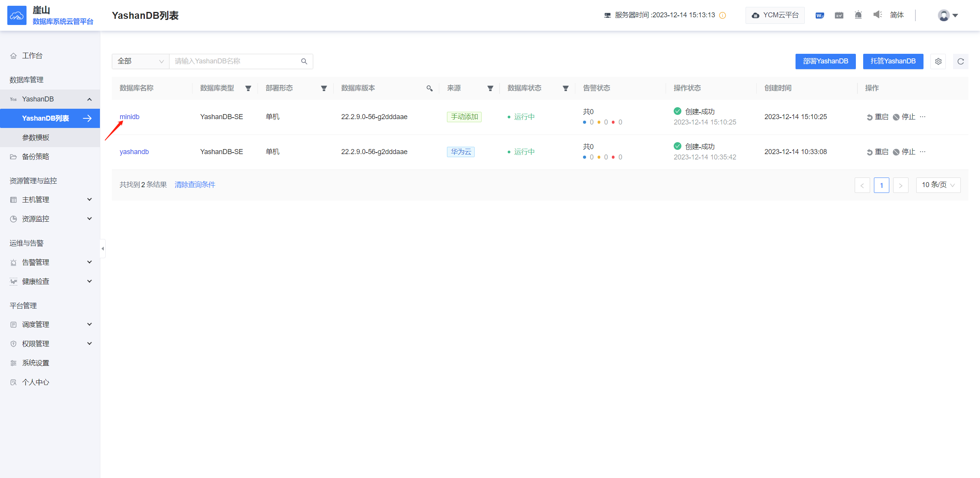Click more actions ellipsis for minidb row
Viewport: 980px width, 478px height.
tap(923, 117)
